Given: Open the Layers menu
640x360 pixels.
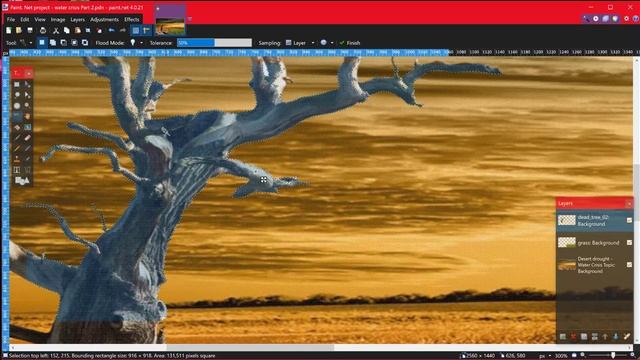Looking at the screenshot, I should 78,19.
